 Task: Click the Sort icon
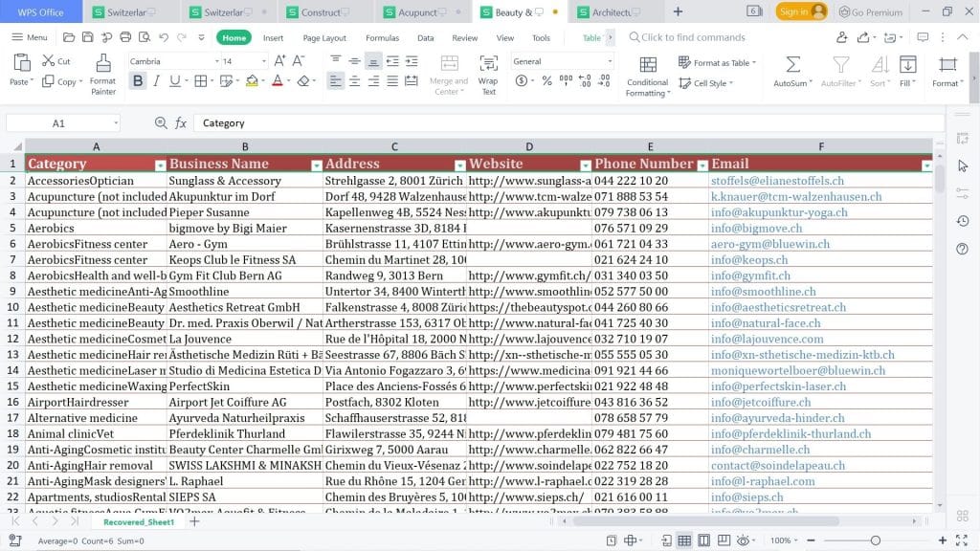pos(880,64)
